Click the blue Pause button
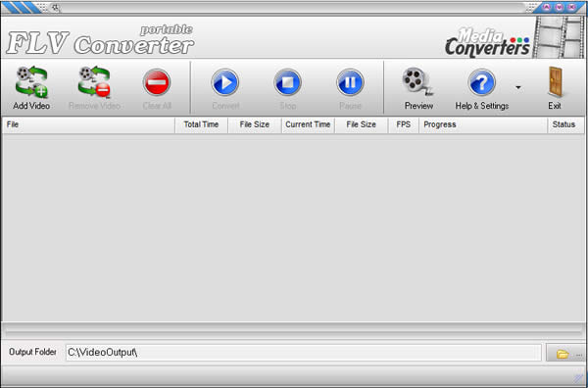Image resolution: width=588 pixels, height=388 pixels. 350,82
